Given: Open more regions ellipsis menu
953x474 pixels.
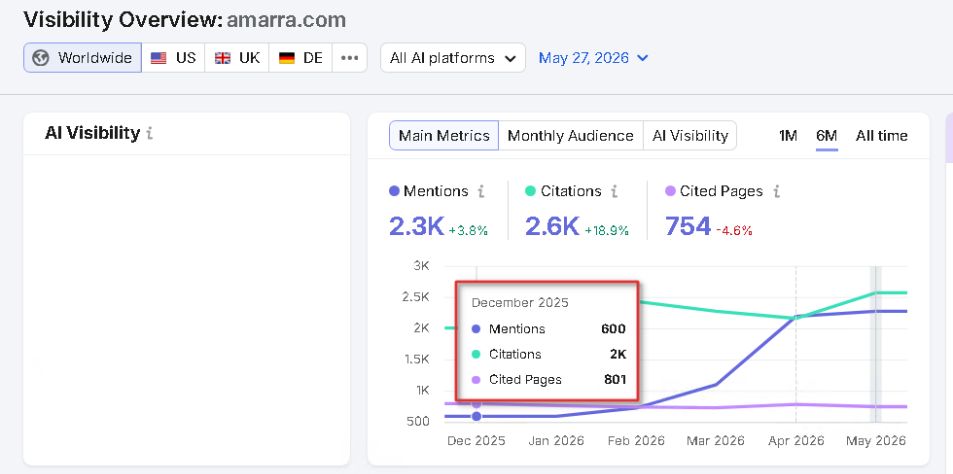Looking at the screenshot, I should pyautogui.click(x=349, y=58).
